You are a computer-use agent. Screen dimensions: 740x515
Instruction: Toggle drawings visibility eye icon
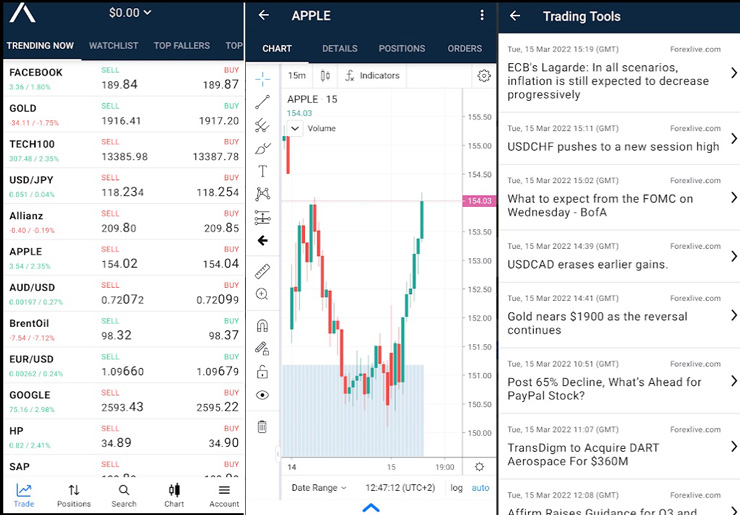coord(262,395)
